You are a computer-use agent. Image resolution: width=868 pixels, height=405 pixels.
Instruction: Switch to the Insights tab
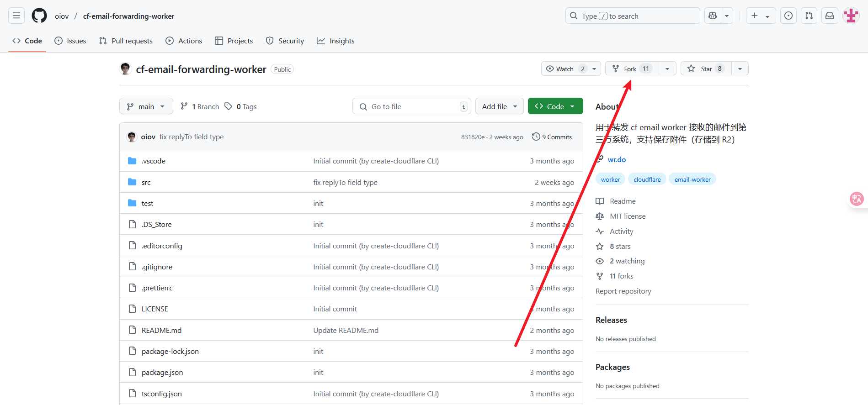coord(335,41)
